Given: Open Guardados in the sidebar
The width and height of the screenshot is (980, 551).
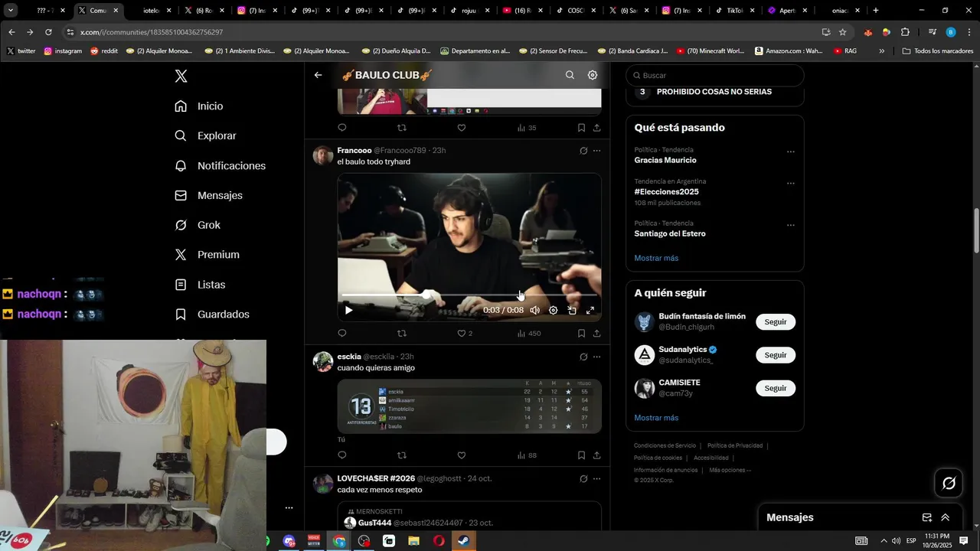Looking at the screenshot, I should click(x=212, y=315).
